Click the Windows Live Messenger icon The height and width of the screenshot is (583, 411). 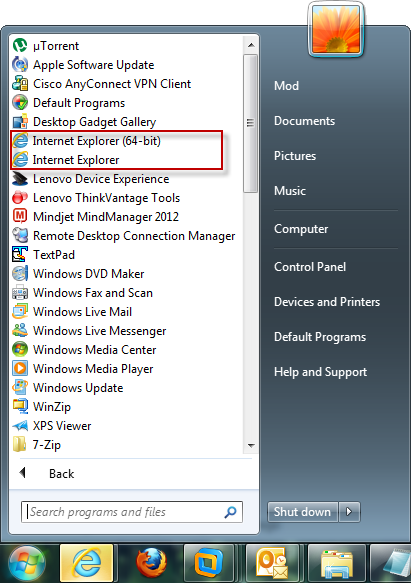[x=20, y=331]
